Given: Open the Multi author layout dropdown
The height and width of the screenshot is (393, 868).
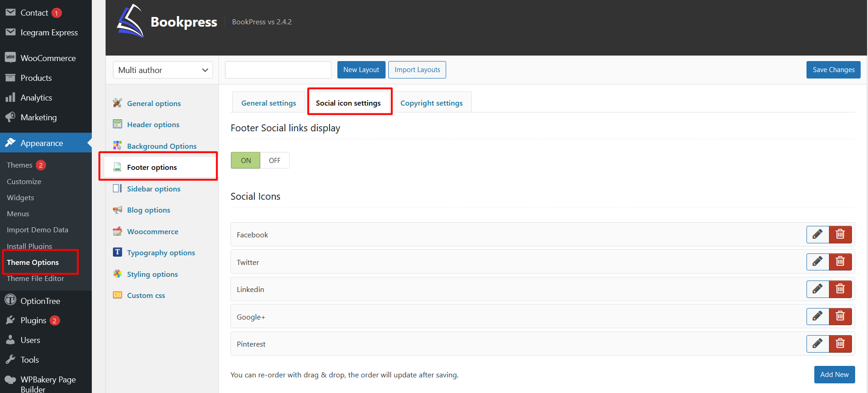Looking at the screenshot, I should coord(163,70).
